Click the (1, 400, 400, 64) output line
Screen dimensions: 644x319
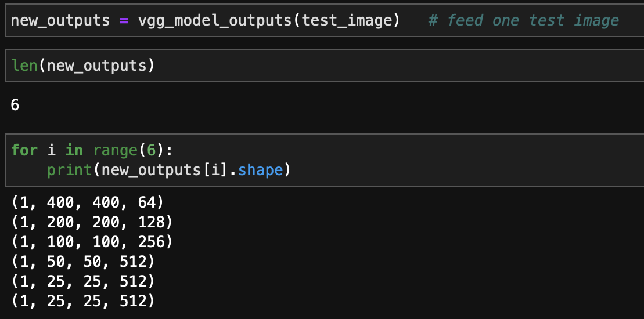[x=88, y=203]
